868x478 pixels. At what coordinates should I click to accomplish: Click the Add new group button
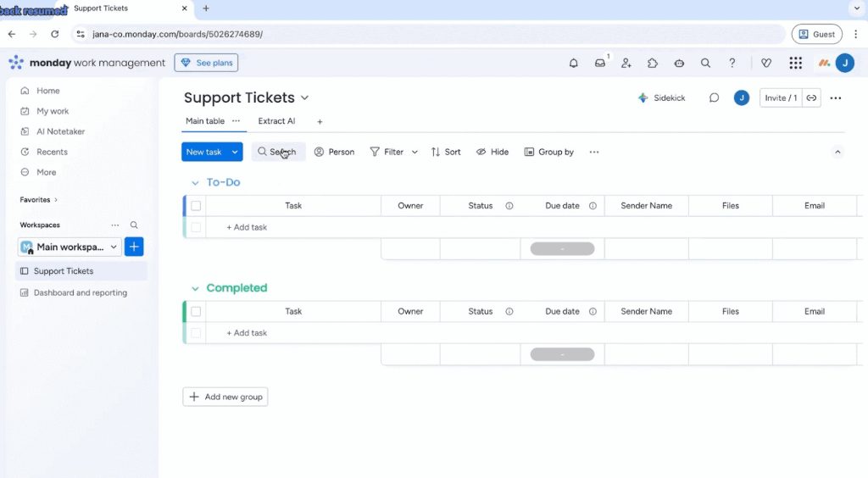(225, 397)
